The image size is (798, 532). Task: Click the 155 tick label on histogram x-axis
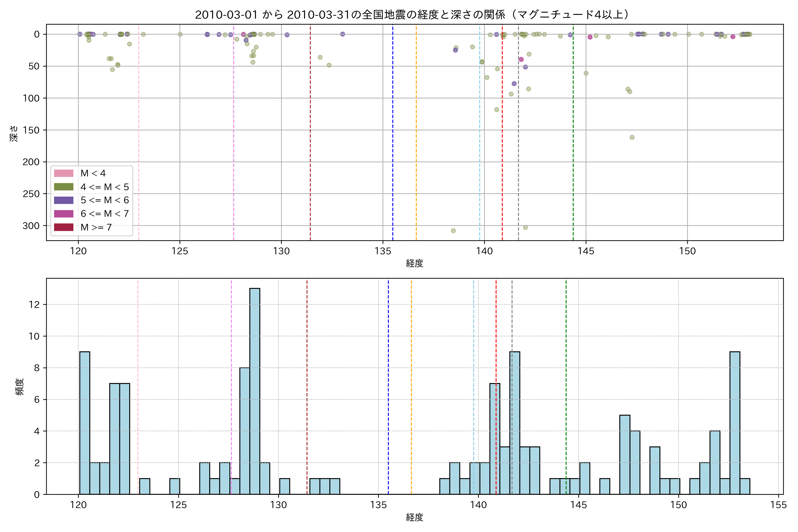pos(778,505)
